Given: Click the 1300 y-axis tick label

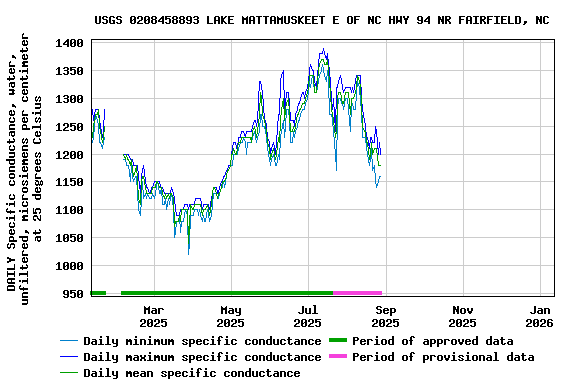Looking at the screenshot, I should click(x=69, y=99).
